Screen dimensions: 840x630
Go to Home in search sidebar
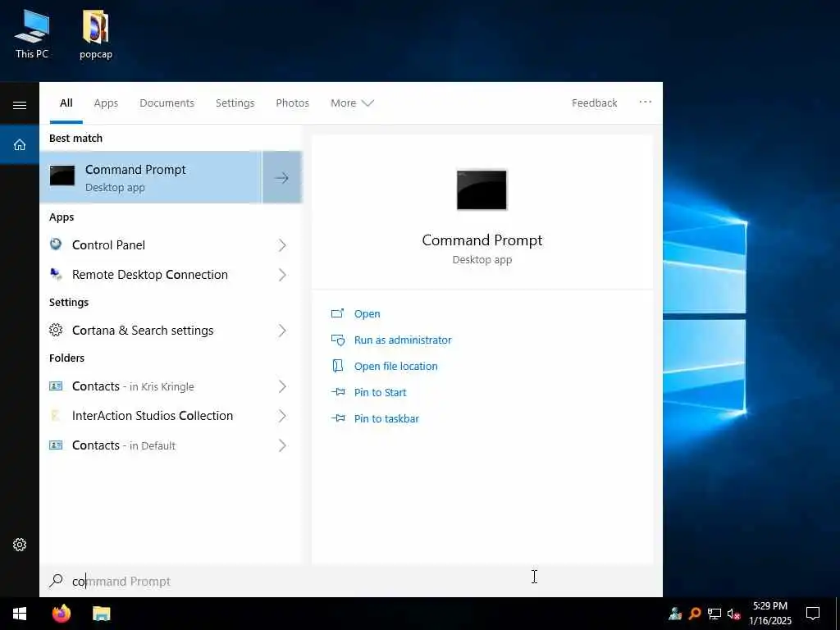20,144
